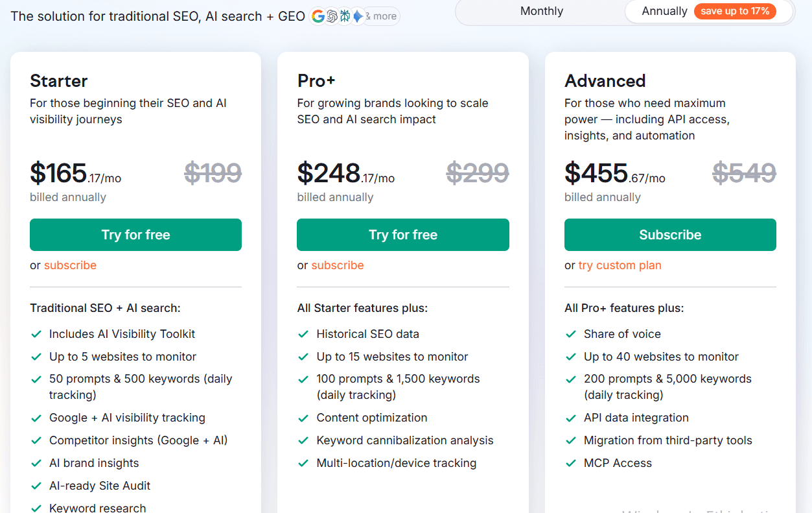
Task: Click checkmark beside Content optimization
Action: (x=303, y=418)
